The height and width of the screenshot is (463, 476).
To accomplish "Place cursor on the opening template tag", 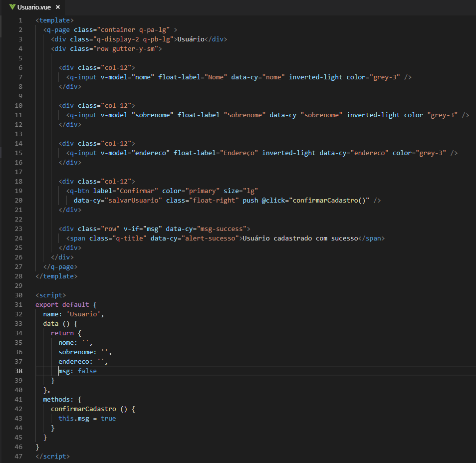I will pyautogui.click(x=54, y=20).
